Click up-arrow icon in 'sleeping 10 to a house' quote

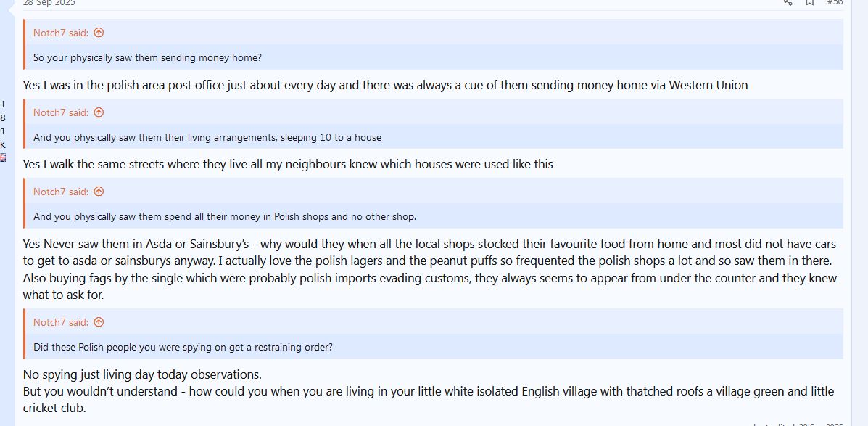click(x=99, y=112)
